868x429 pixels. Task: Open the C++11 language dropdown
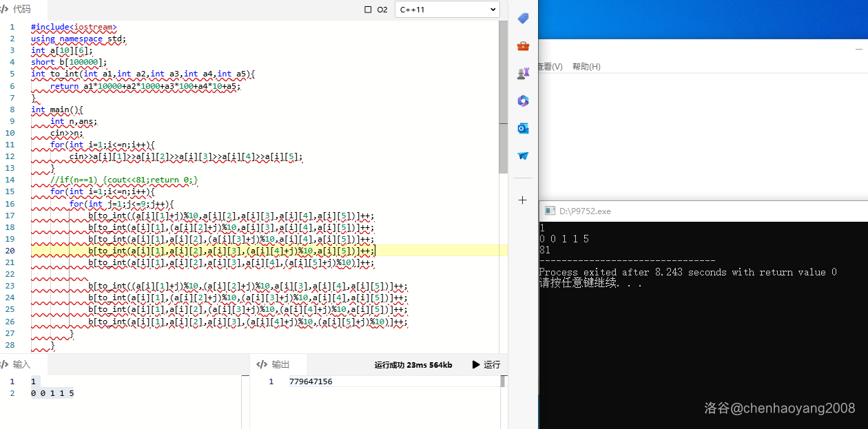(446, 10)
